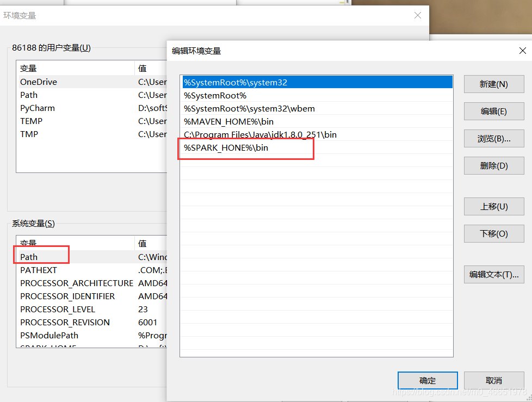The image size is (532, 402).
Task: Select PROCESSOR_LEVEL system variable
Action: 91,309
